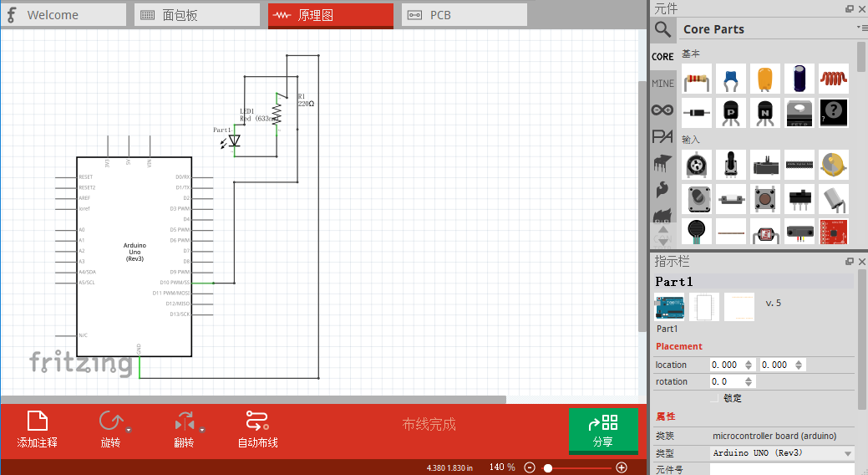868x475 pixels.
Task: Select the 原理图 schematic tab
Action: pyautogui.click(x=331, y=15)
